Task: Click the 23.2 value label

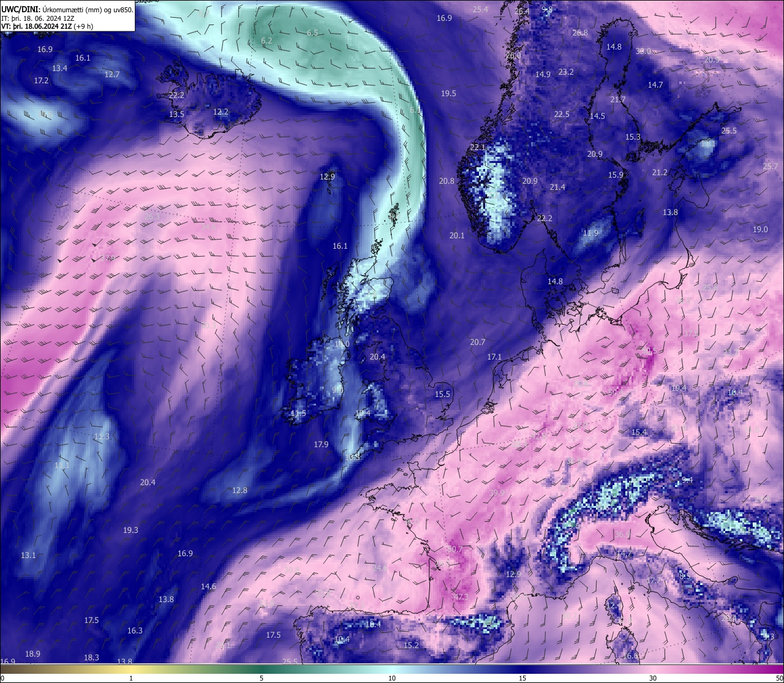Action: tap(566, 72)
